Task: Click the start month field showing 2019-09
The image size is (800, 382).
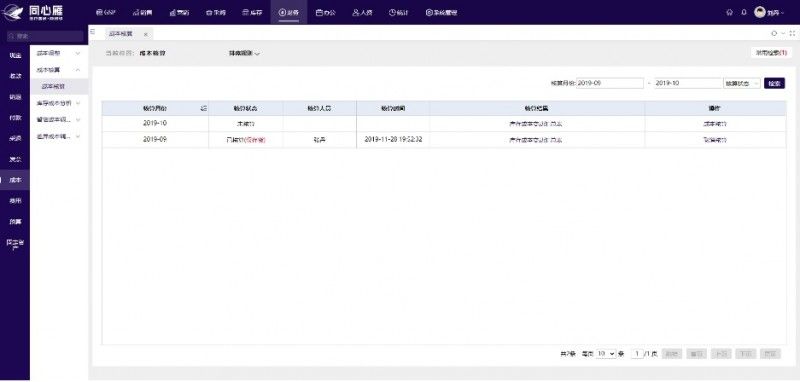Action: [x=610, y=83]
